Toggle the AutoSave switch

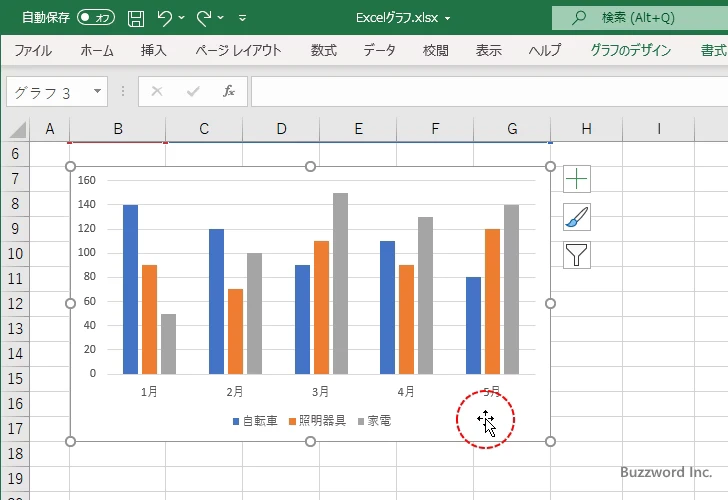(96, 18)
